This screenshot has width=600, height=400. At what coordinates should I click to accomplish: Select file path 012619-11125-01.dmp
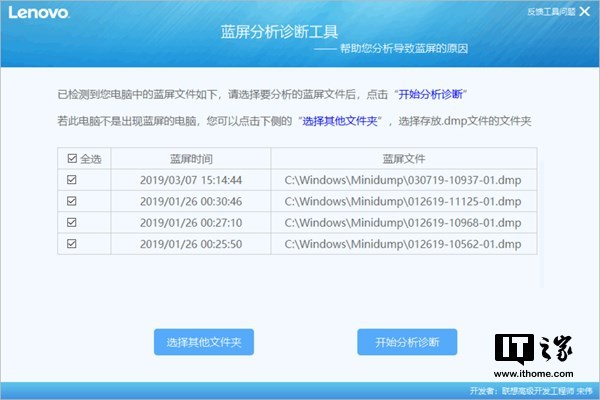403,201
